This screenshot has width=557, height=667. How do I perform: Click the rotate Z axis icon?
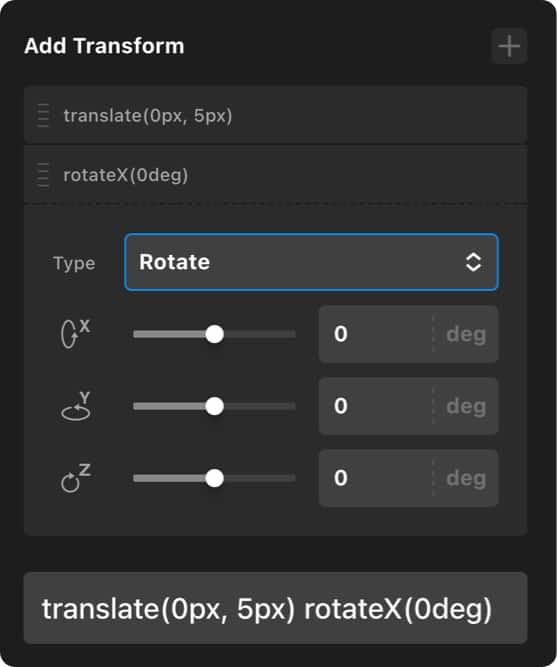tap(75, 478)
